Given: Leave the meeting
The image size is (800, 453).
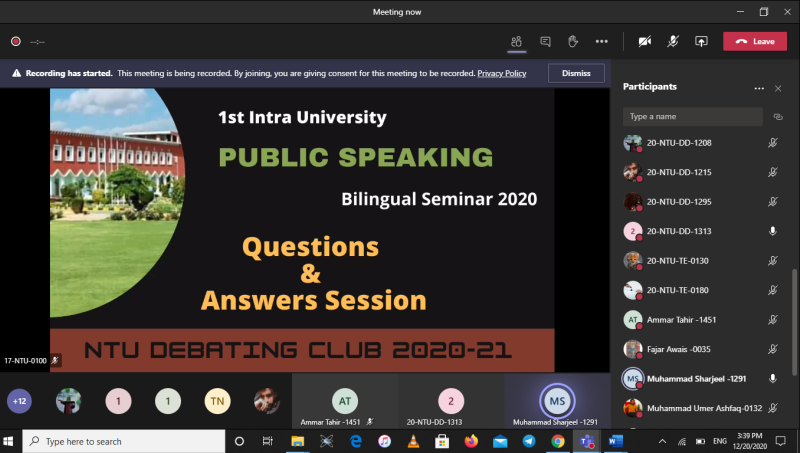Looking at the screenshot, I should click(x=755, y=41).
